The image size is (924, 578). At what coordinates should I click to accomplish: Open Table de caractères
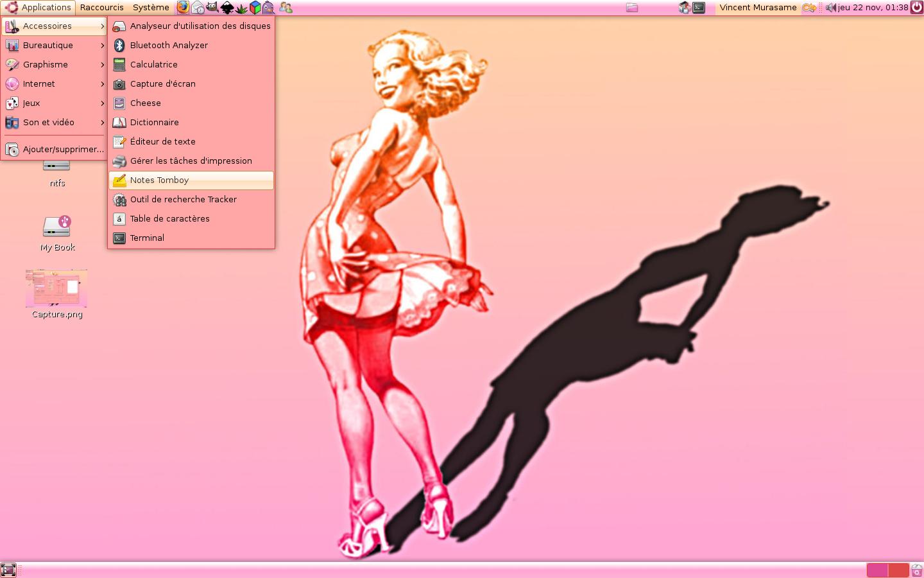(191, 219)
